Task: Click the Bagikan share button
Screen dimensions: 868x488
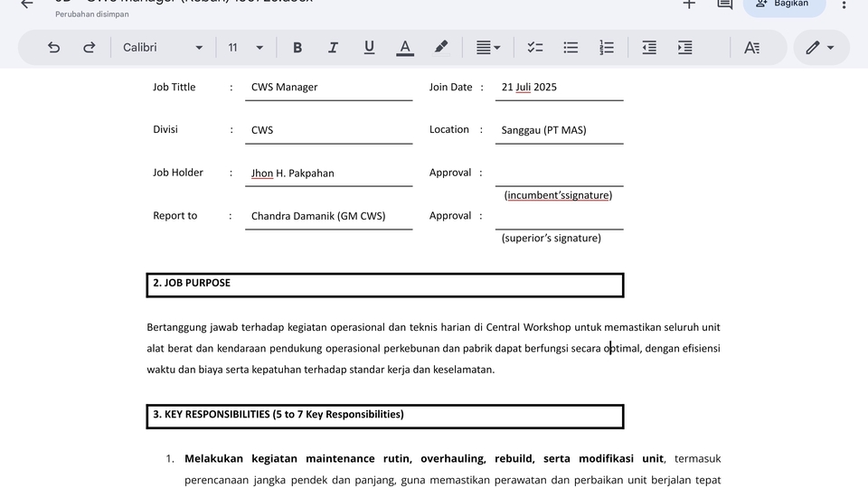Action: (x=785, y=5)
